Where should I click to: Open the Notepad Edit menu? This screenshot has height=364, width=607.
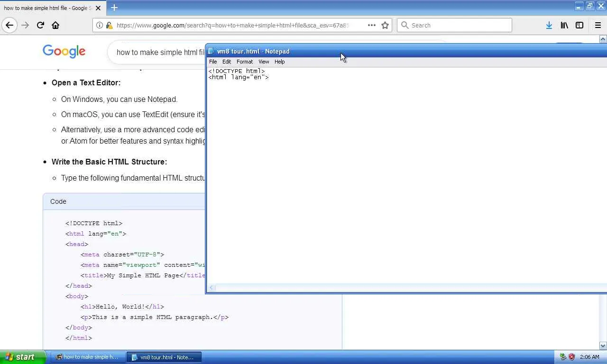[227, 62]
